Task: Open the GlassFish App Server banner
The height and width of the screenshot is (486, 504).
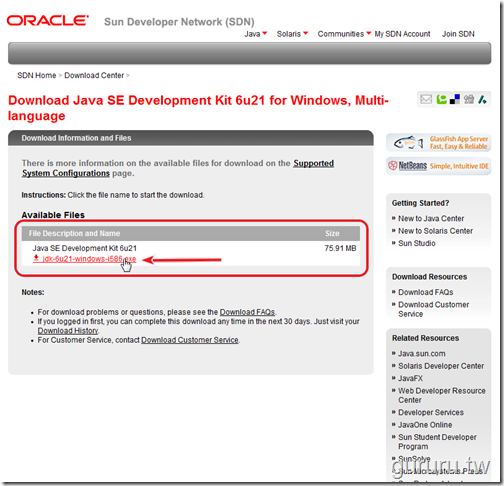Action: pos(438,142)
